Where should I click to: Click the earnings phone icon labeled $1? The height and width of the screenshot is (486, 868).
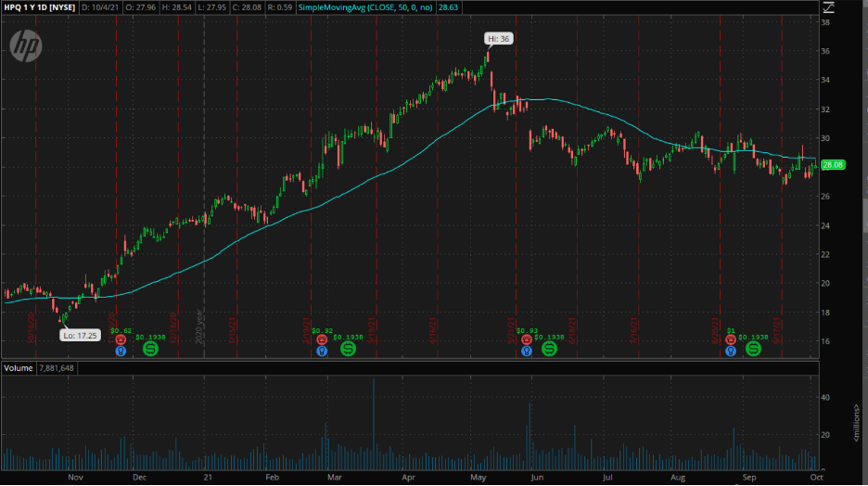(x=731, y=339)
